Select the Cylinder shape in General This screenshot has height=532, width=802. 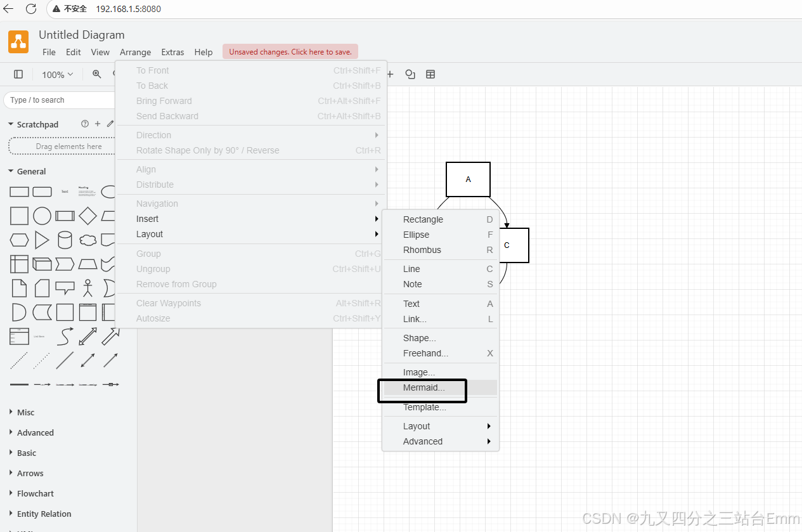click(x=65, y=240)
